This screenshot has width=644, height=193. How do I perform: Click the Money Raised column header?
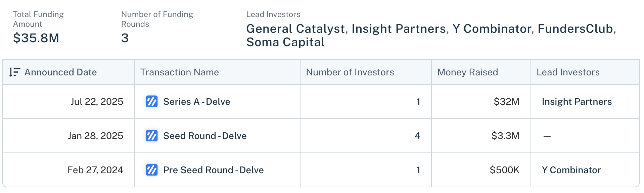point(467,72)
